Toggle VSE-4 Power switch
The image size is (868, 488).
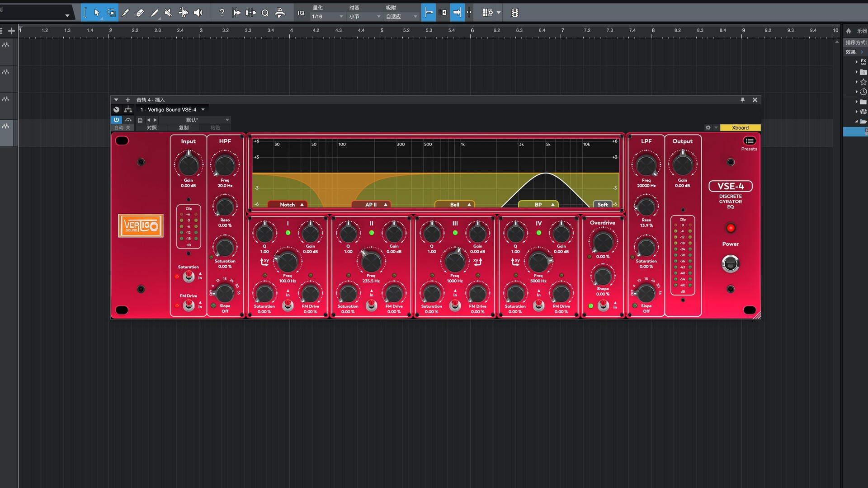pyautogui.click(x=730, y=264)
